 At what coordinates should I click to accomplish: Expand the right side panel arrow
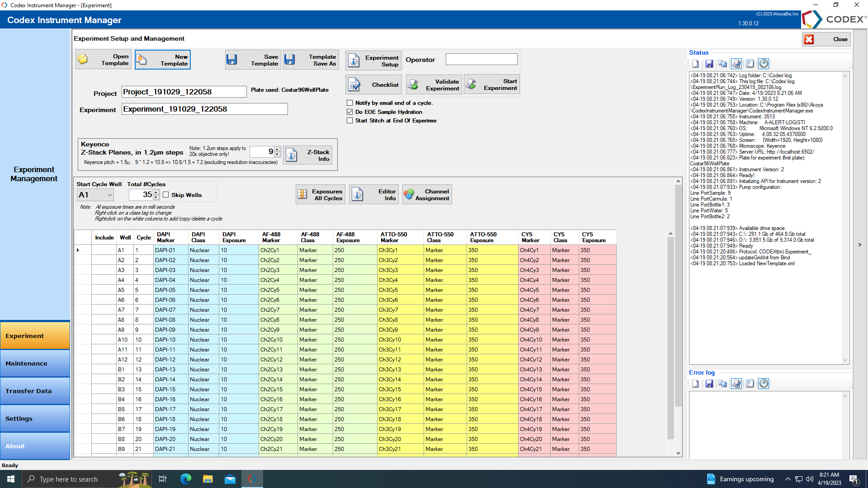coord(859,245)
